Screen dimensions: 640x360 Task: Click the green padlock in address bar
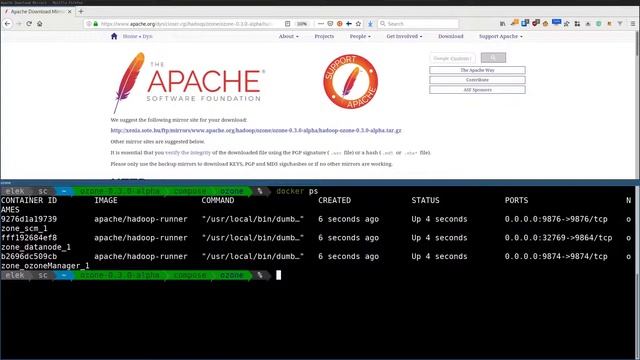click(x=96, y=24)
